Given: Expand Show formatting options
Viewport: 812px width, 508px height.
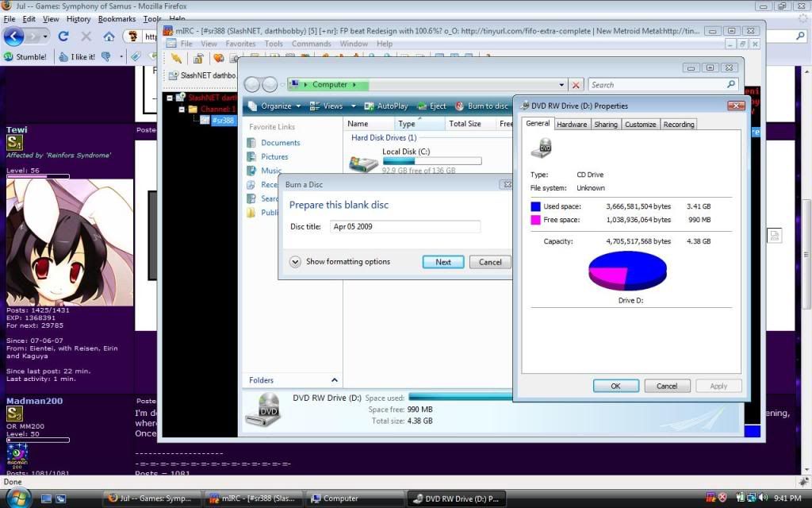Looking at the screenshot, I should [x=296, y=262].
